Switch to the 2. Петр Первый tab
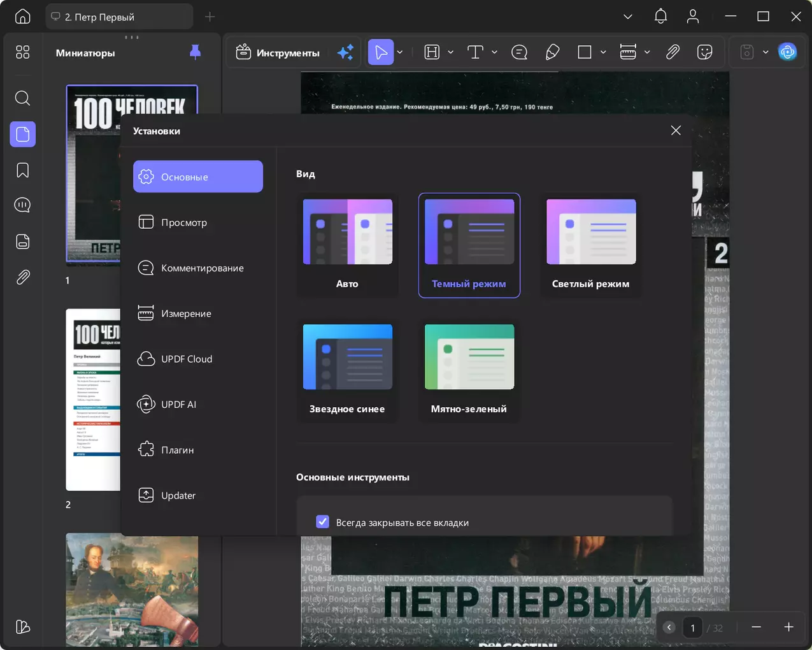 119,17
